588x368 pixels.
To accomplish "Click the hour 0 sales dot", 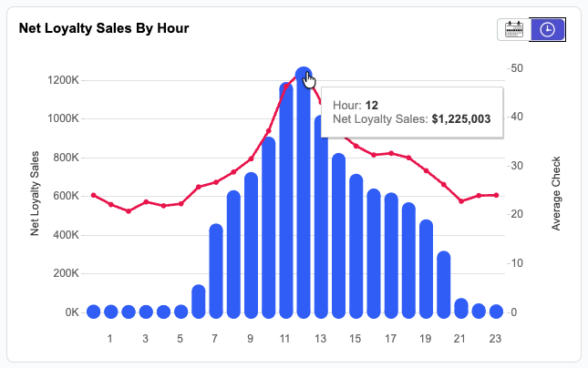I will 93,312.
